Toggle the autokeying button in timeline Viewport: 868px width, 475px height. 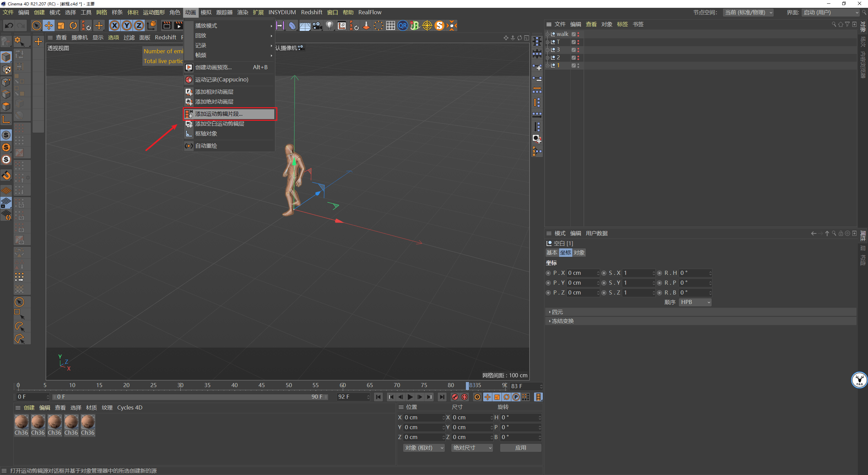tap(465, 397)
